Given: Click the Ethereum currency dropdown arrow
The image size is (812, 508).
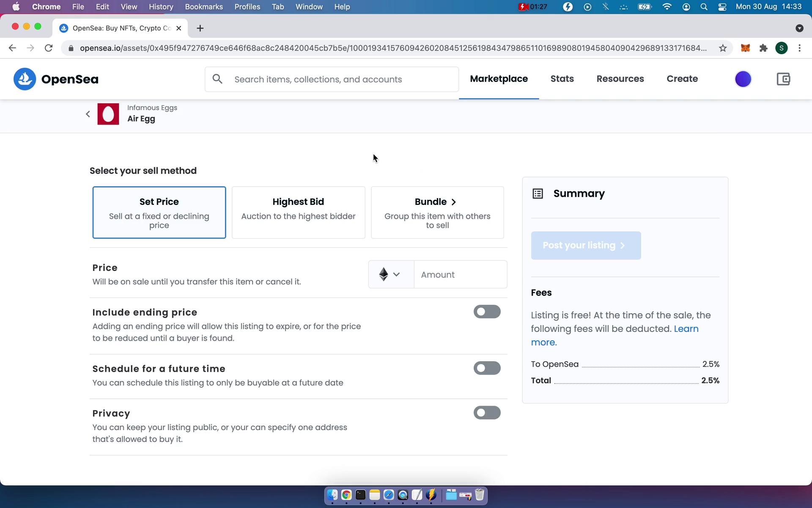Looking at the screenshot, I should pyautogui.click(x=396, y=274).
